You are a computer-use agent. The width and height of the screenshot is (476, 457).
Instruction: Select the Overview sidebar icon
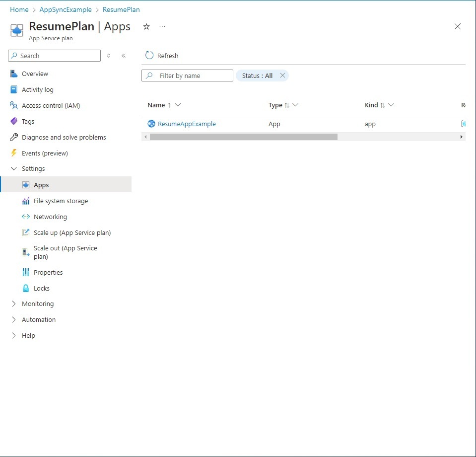[x=12, y=74]
